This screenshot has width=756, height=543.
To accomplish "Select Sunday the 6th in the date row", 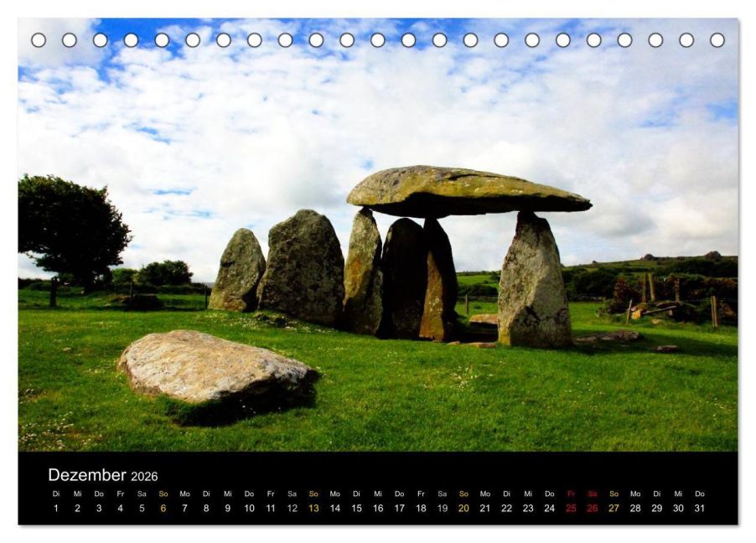I will (x=163, y=508).
